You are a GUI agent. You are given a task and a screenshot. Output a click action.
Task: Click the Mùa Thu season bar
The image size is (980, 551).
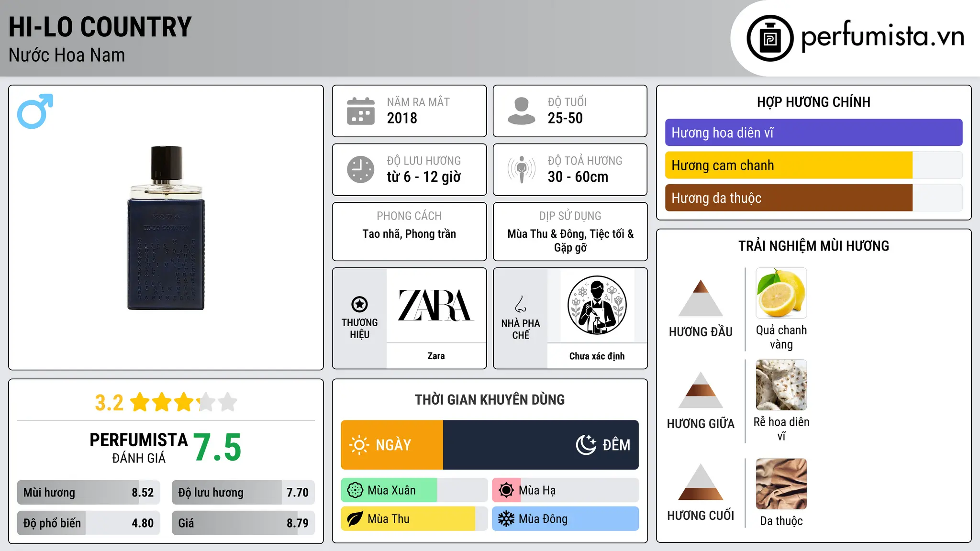coord(414,519)
